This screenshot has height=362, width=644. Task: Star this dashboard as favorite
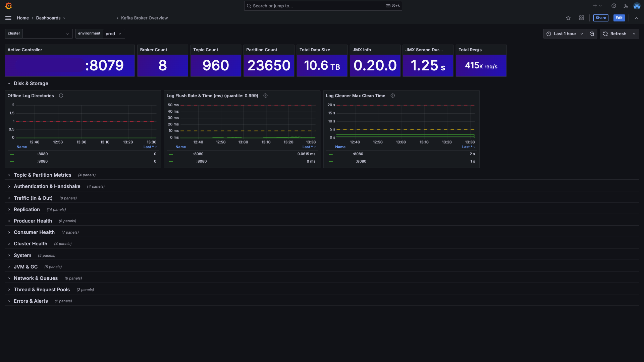click(x=568, y=18)
